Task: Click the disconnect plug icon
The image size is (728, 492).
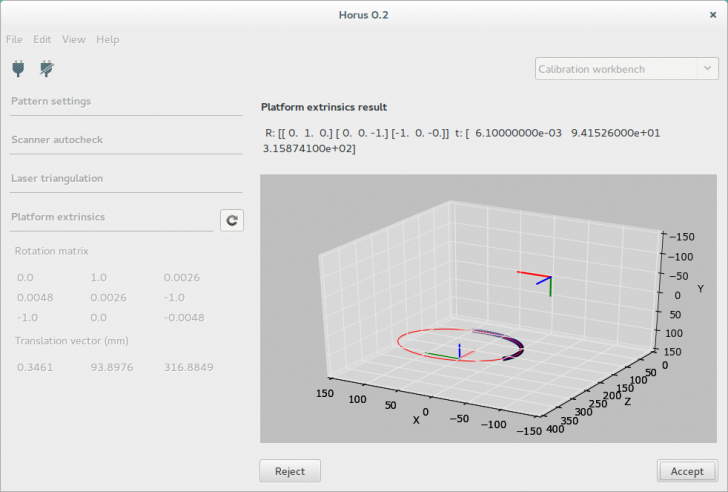Action: pyautogui.click(x=46, y=69)
